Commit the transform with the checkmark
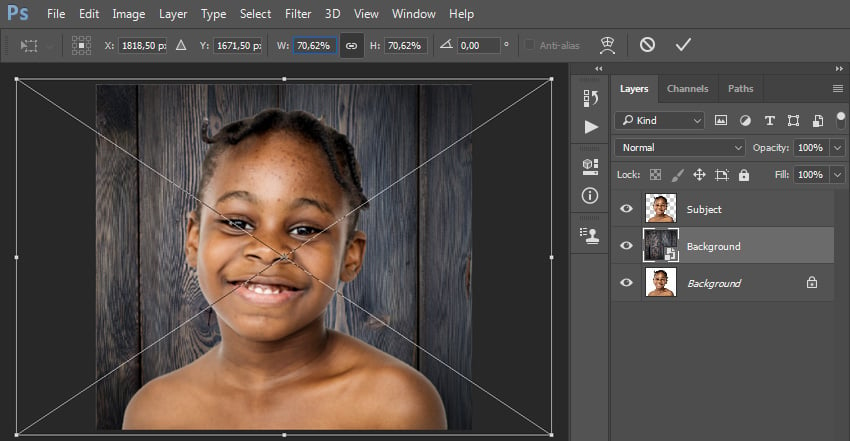Viewport: 850px width, 441px height. pyautogui.click(x=683, y=45)
